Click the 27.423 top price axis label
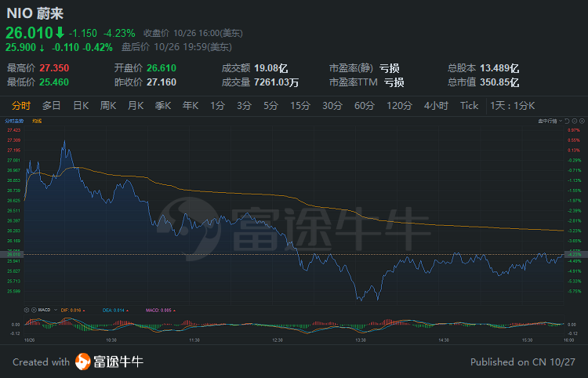The image size is (588, 378). [x=14, y=130]
